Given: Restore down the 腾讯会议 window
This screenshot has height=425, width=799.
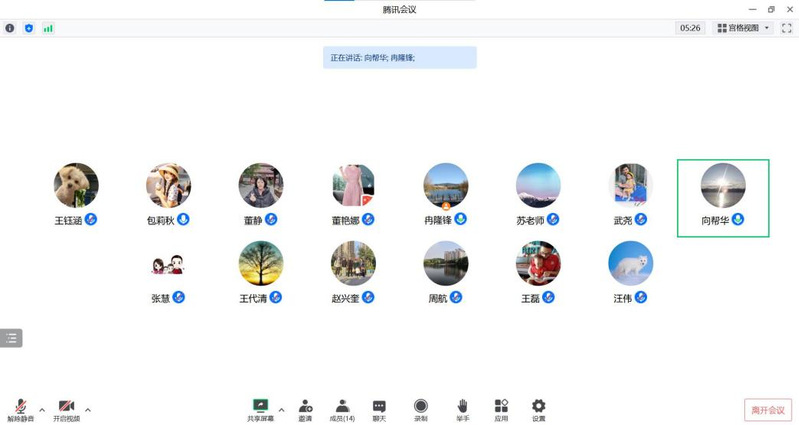Looking at the screenshot, I should pyautogui.click(x=771, y=9).
